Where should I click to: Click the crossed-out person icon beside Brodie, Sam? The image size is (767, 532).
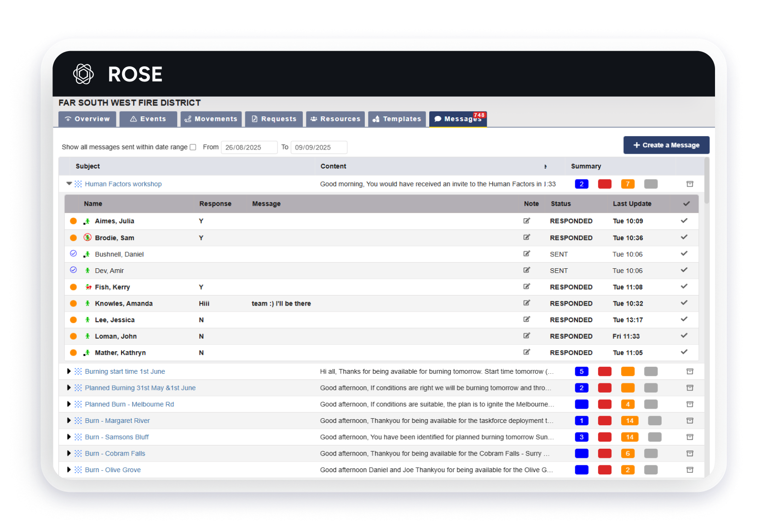point(87,237)
